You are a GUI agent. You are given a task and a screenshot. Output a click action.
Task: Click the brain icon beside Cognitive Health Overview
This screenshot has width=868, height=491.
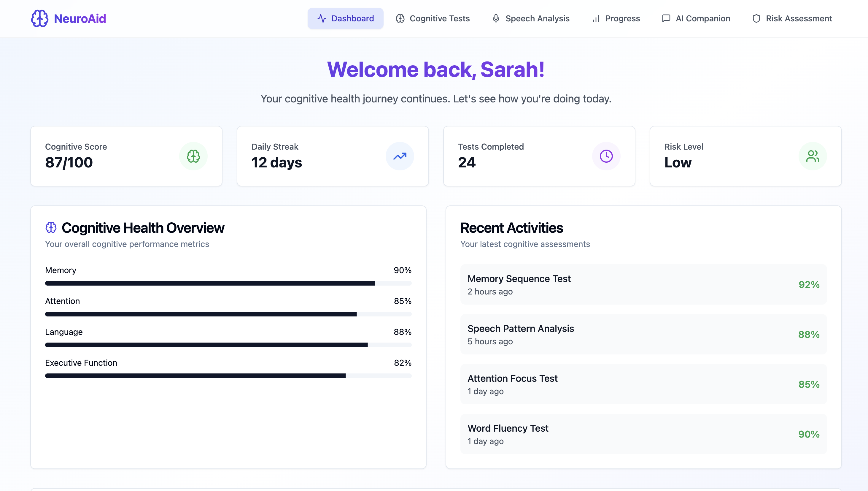click(51, 228)
